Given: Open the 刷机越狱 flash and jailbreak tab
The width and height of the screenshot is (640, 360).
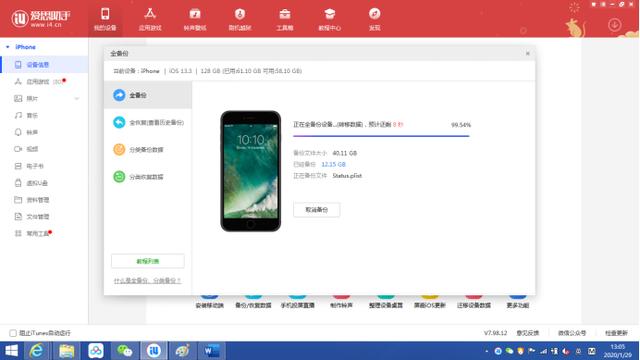Looking at the screenshot, I should 240,19.
